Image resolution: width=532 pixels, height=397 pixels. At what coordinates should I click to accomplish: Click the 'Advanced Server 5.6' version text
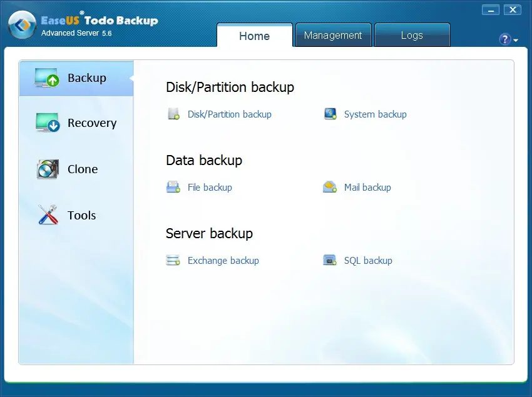click(x=76, y=33)
